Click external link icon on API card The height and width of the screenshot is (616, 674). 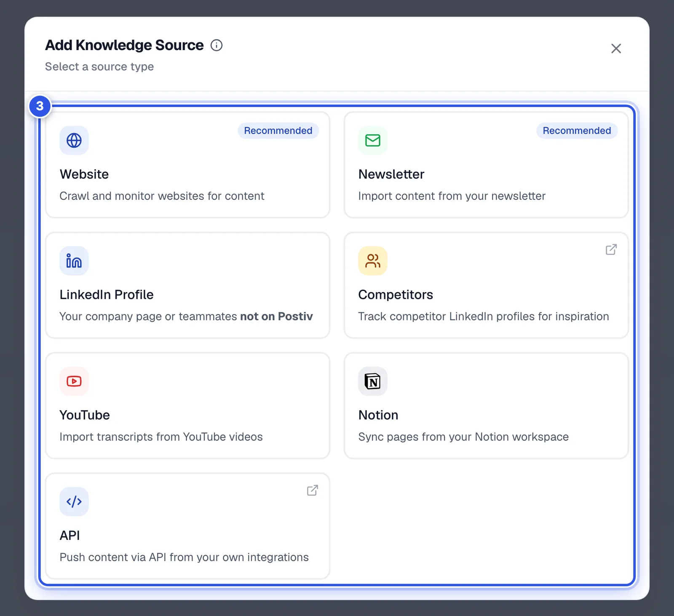(313, 491)
